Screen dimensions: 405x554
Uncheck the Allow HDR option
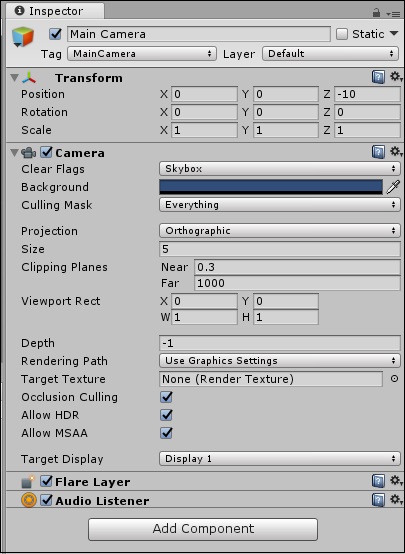point(166,415)
